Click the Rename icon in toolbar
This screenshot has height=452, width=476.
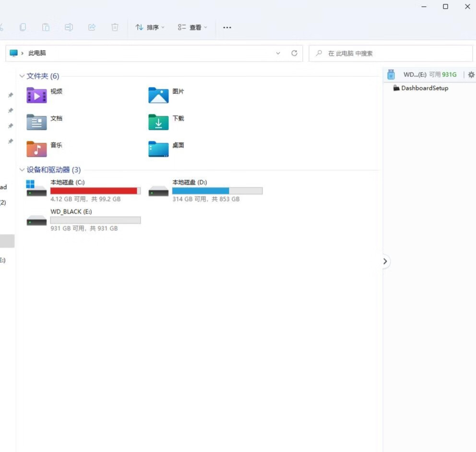coord(69,27)
